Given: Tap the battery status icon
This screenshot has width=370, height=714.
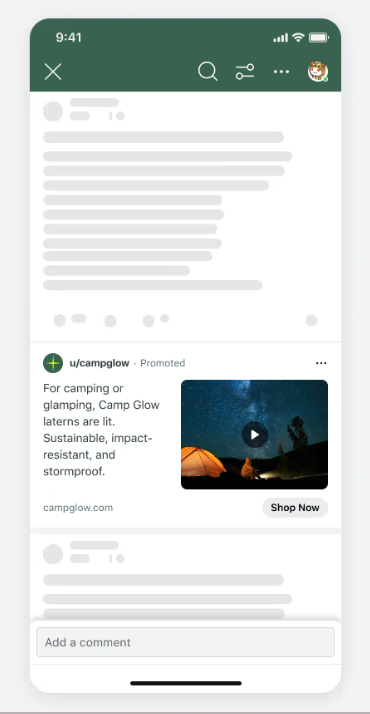Looking at the screenshot, I should point(319,37).
